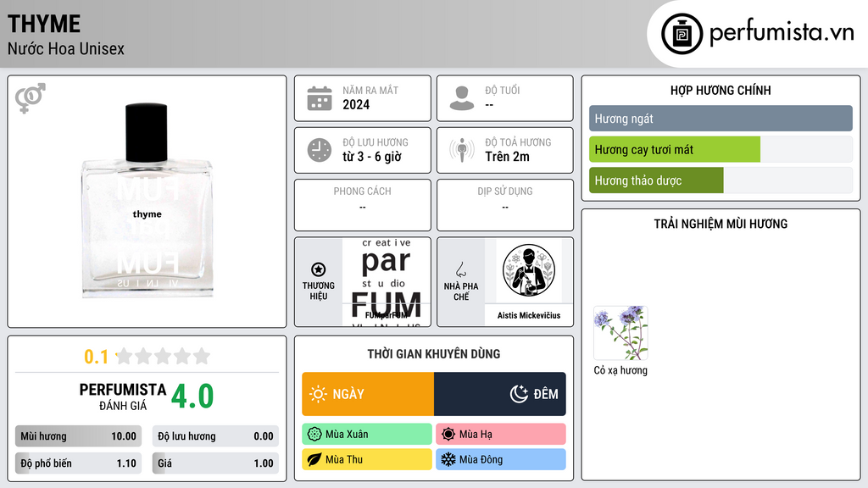868x488 pixels.
Task: Click the star badge icon above Thương hiệu
Action: (319, 269)
